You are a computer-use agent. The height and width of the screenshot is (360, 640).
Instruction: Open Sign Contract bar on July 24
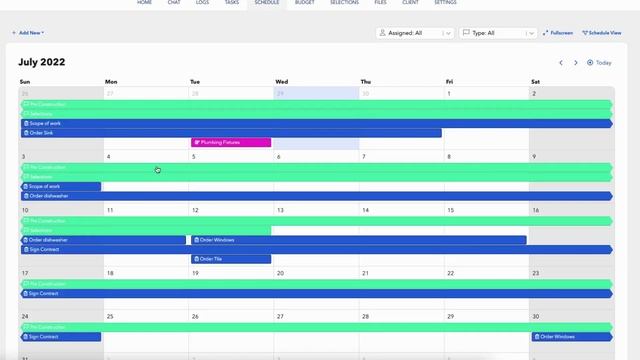click(x=61, y=337)
